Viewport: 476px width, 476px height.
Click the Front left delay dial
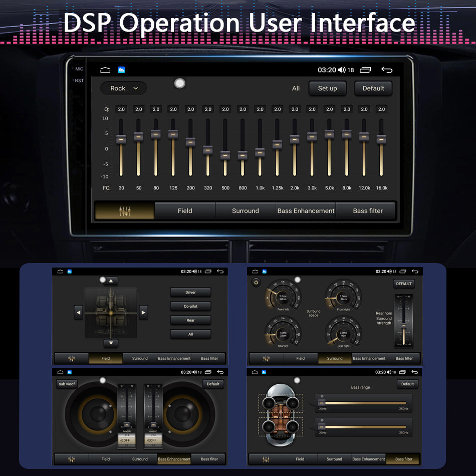coord(283,298)
